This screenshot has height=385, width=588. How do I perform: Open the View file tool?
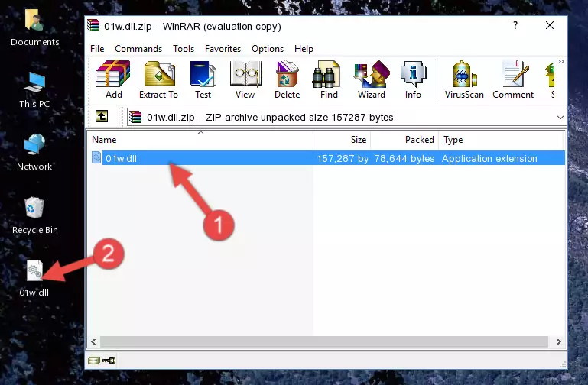245,79
